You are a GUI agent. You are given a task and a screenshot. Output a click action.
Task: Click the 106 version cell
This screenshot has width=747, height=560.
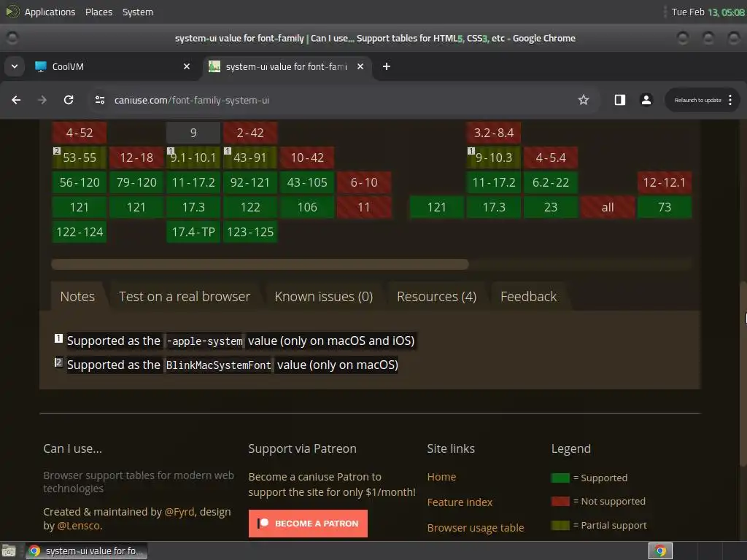click(x=307, y=207)
